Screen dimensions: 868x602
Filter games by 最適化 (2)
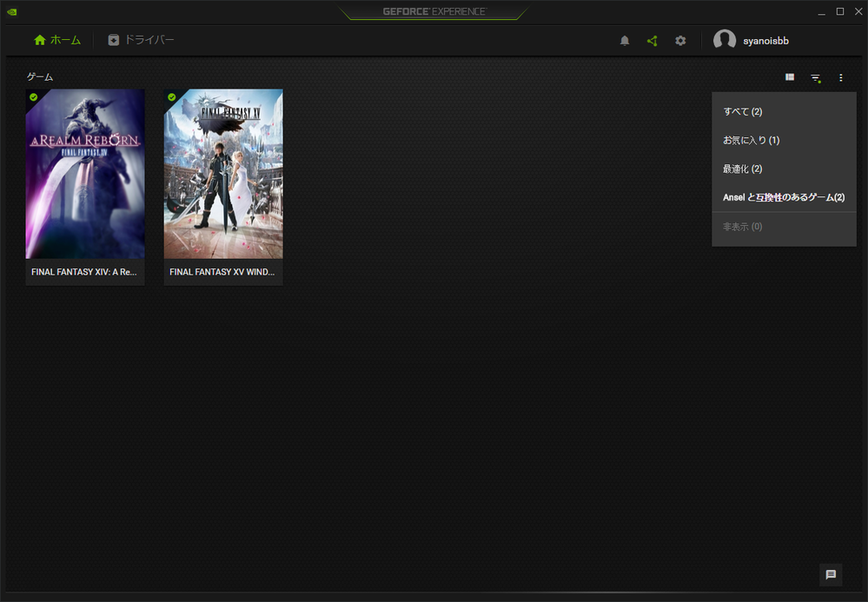tap(784, 169)
